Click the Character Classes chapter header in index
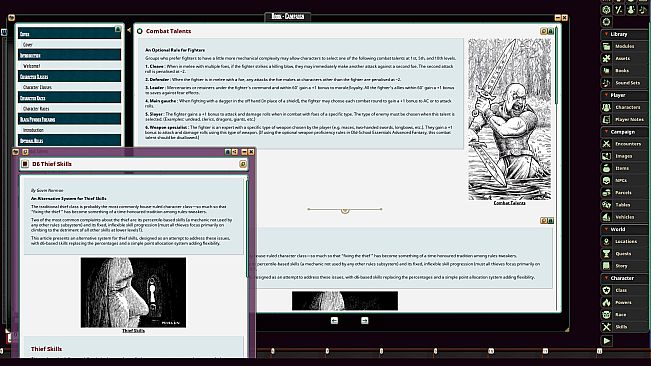This screenshot has height=366, width=651. (x=69, y=76)
